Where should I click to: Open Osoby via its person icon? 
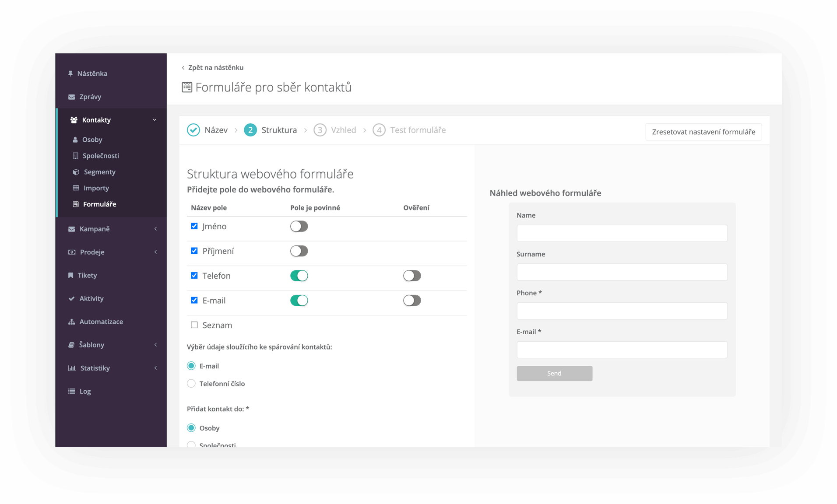click(75, 140)
